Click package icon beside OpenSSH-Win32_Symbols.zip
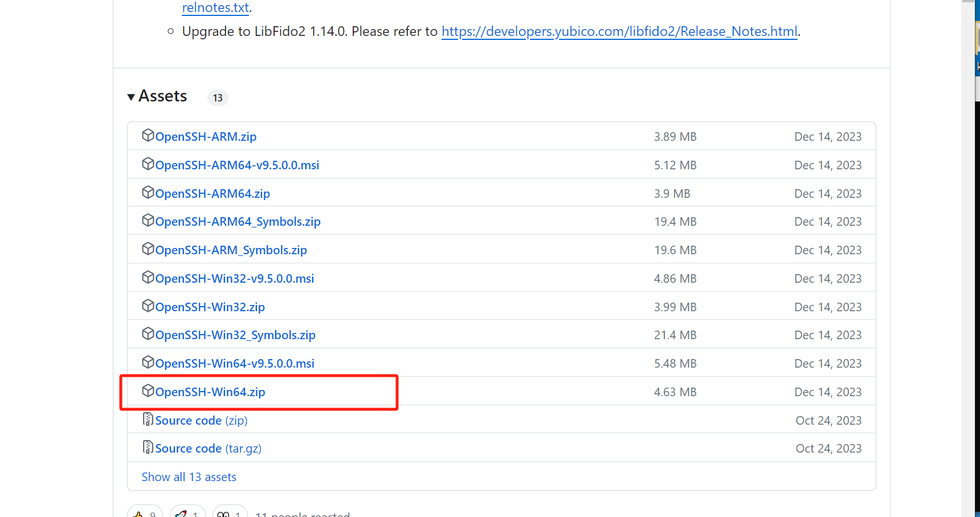This screenshot has height=517, width=980. pos(148,334)
